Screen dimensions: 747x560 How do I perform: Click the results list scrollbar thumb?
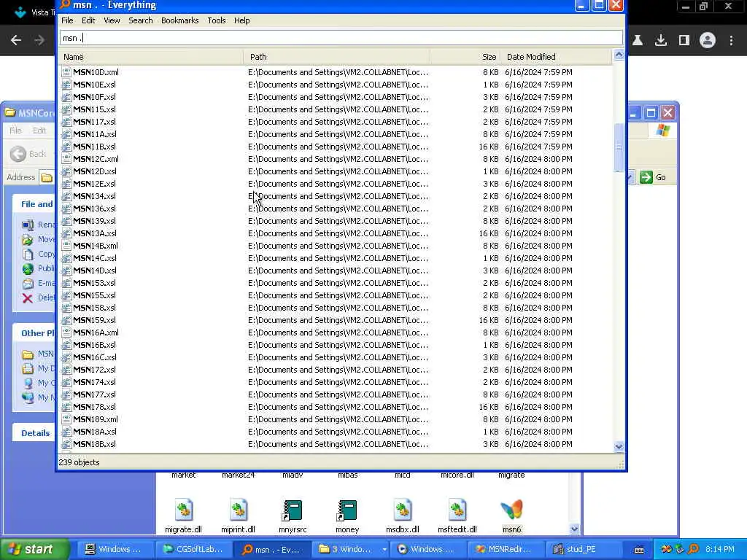coord(619,147)
